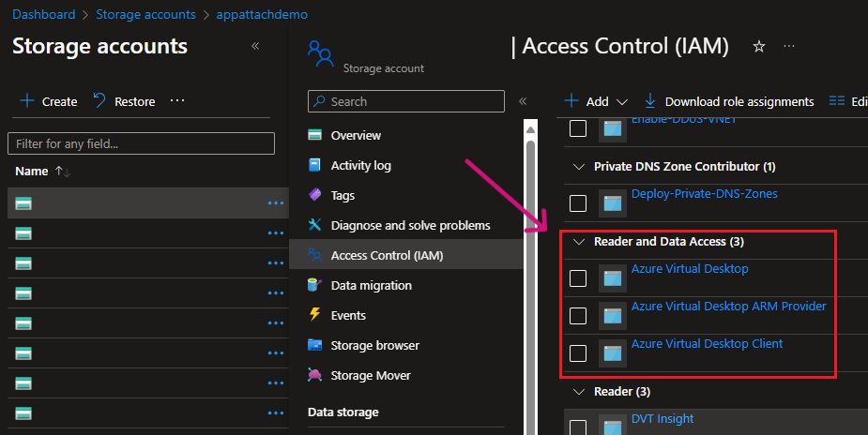Click the Storage browser folder icon
Image resolution: width=868 pixels, height=435 pixels.
(x=315, y=345)
